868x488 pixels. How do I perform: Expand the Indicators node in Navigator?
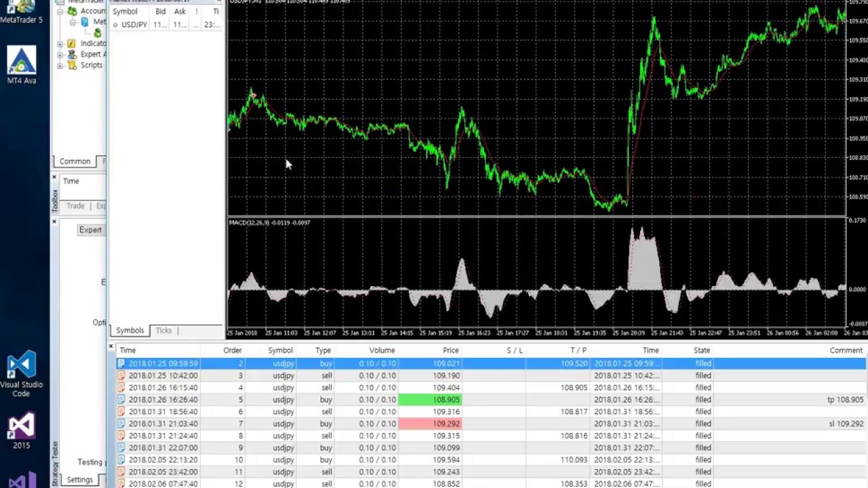[x=60, y=44]
